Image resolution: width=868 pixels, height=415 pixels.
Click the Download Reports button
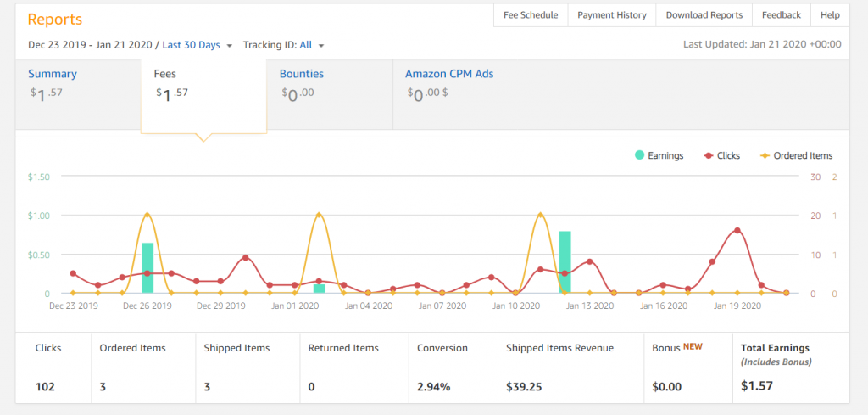click(x=704, y=15)
